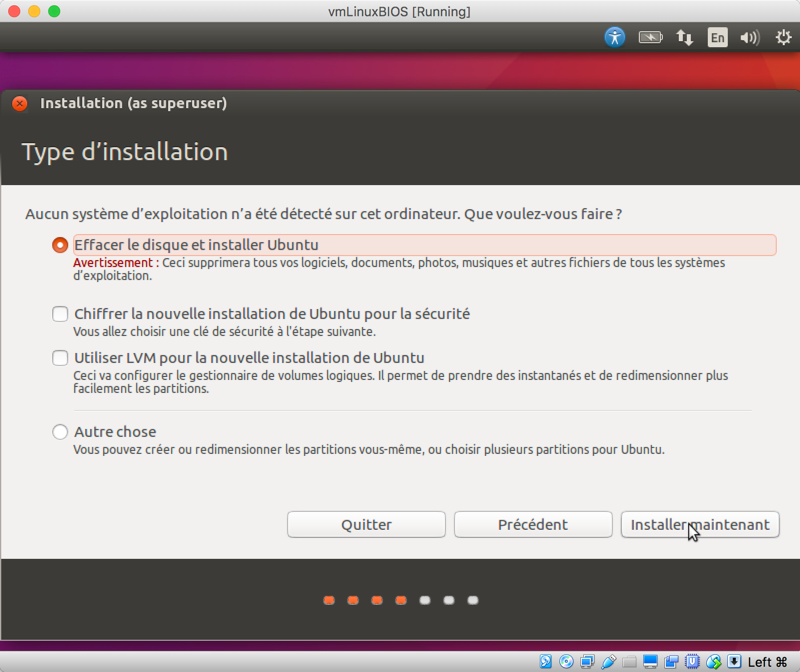The width and height of the screenshot is (800, 672).
Task: Click macOS yellow minimize button
Action: pyautogui.click(x=34, y=11)
